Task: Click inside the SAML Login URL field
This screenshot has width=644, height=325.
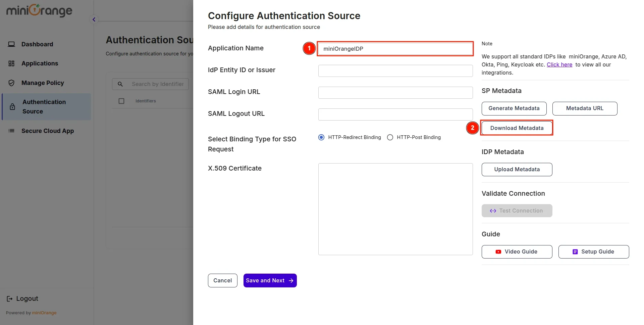Action: [395, 92]
